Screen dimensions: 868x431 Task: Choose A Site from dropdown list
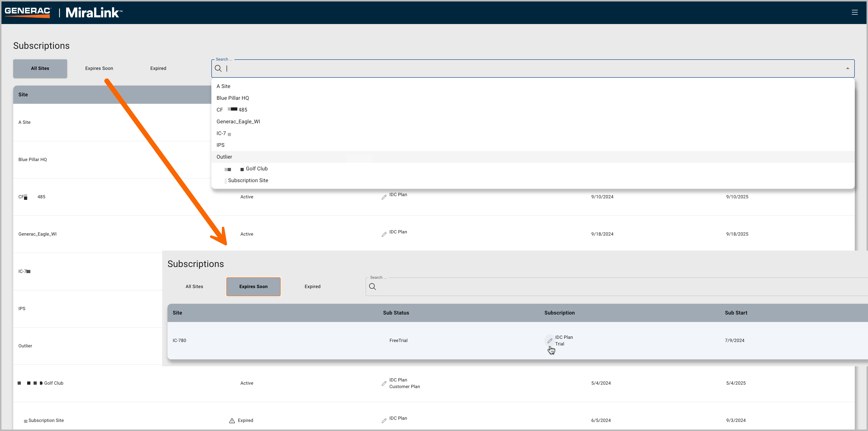(532, 86)
